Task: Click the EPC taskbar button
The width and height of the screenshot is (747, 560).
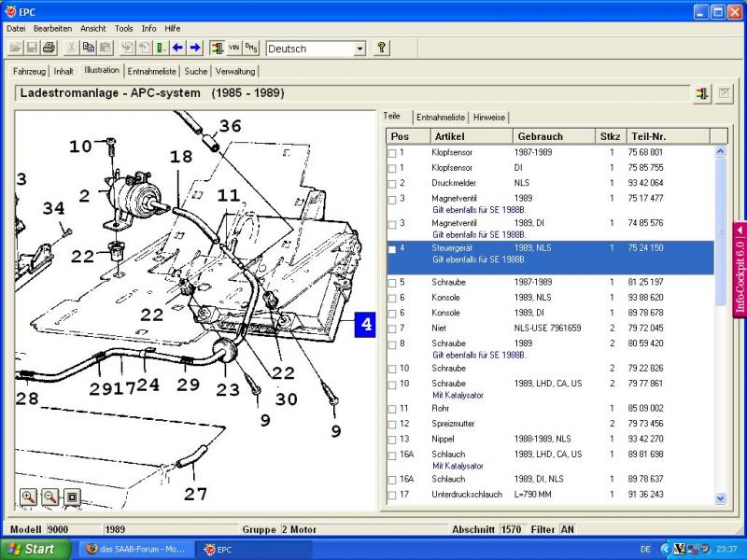Action: point(255,549)
